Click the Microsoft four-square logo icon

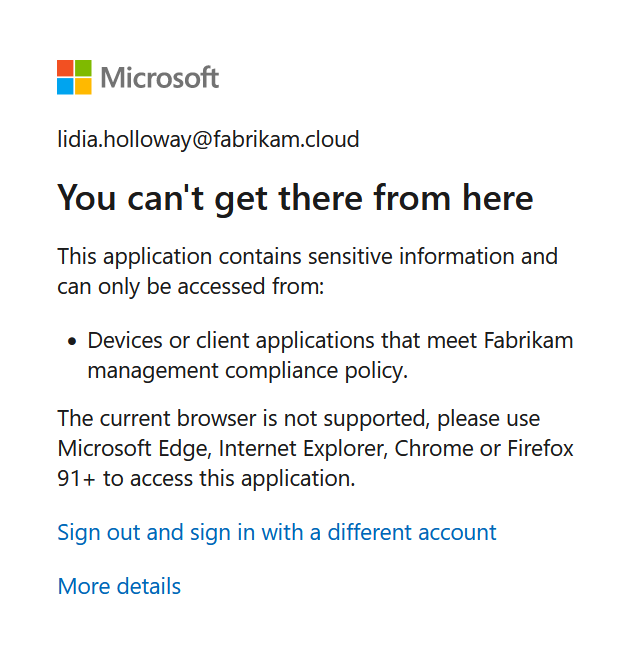pos(74,77)
